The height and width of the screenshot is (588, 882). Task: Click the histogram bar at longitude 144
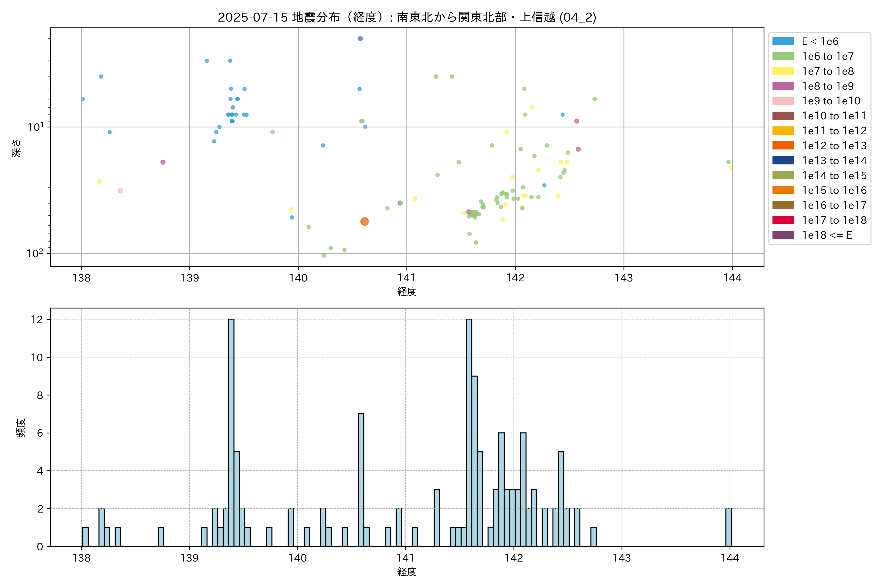[728, 527]
